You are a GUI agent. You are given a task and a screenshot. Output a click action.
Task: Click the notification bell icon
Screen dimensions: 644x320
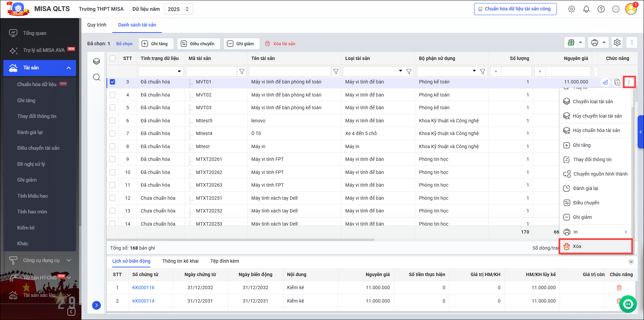[586, 9]
